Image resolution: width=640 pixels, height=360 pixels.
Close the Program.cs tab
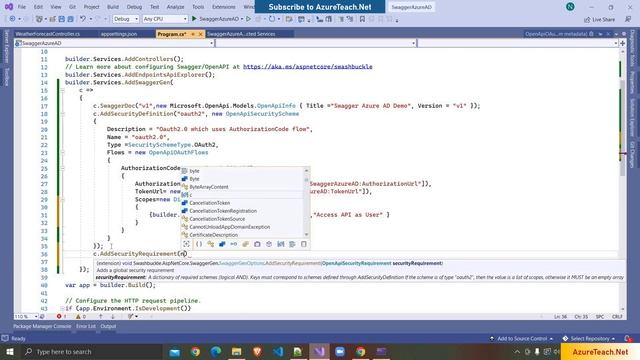point(200,34)
